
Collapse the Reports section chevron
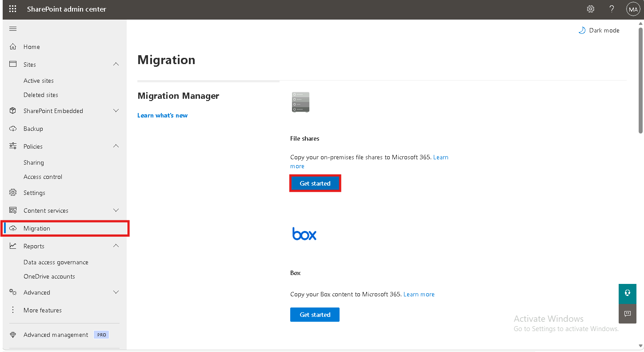(x=116, y=246)
